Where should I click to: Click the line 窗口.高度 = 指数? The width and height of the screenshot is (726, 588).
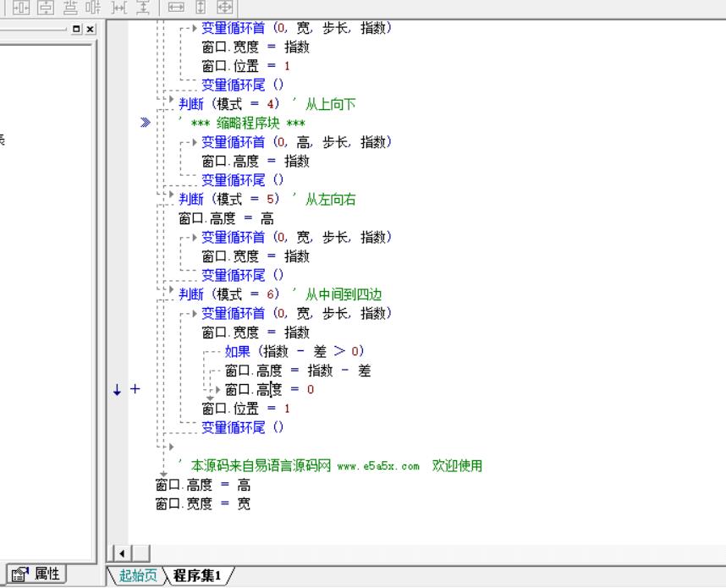(x=256, y=161)
